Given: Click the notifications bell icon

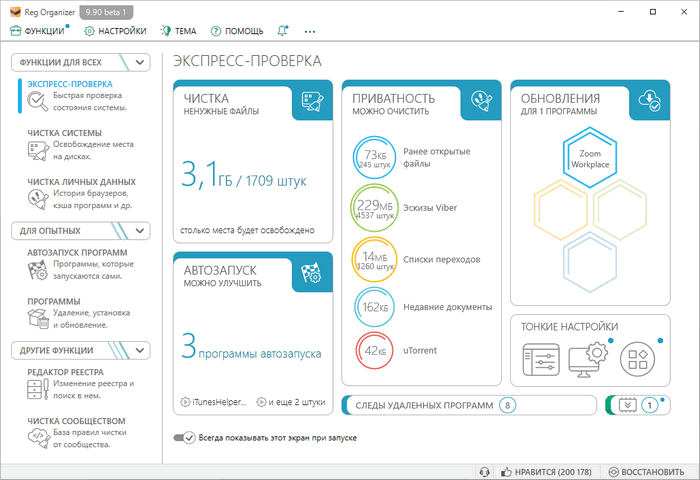Looking at the screenshot, I should pos(282,31).
